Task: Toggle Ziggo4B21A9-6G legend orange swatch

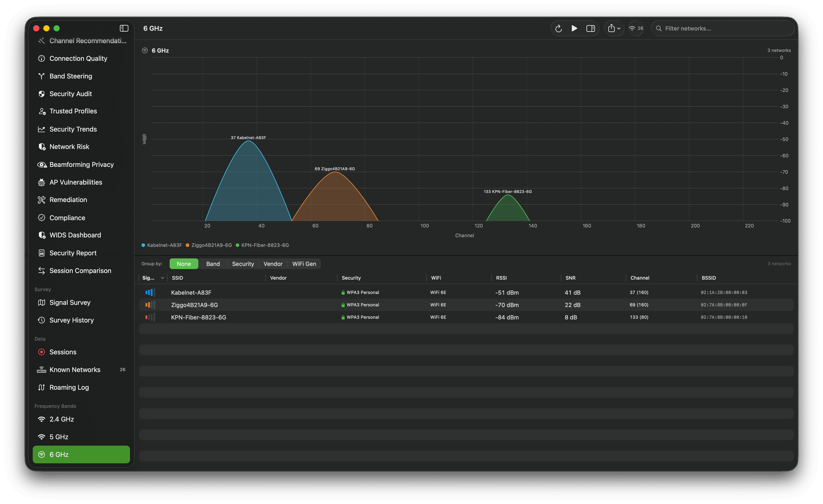Action: click(187, 245)
